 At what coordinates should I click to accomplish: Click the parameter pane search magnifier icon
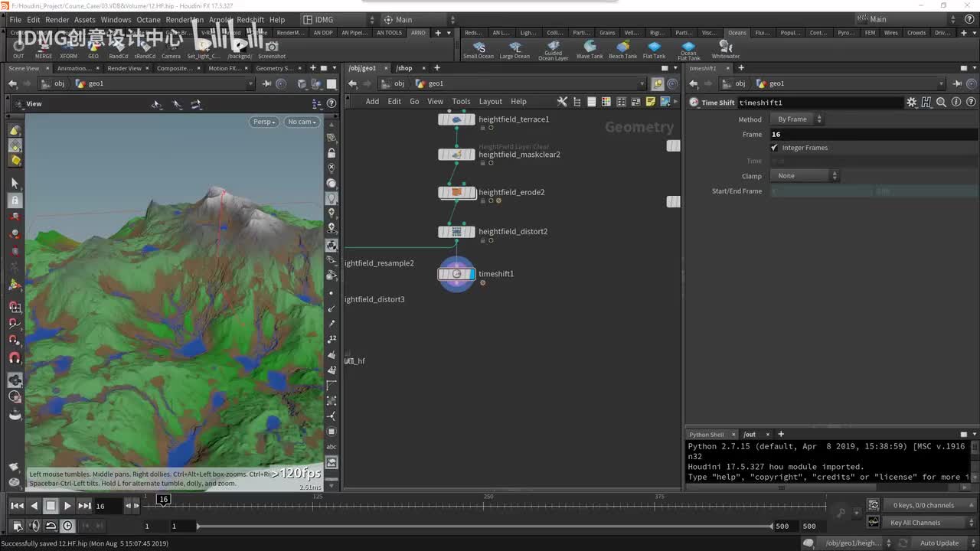pyautogui.click(x=941, y=103)
